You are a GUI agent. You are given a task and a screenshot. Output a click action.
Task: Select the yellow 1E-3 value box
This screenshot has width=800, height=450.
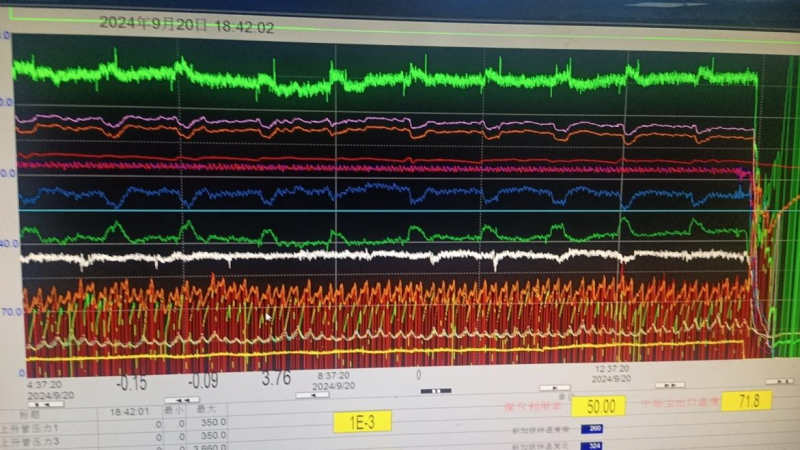pos(362,421)
